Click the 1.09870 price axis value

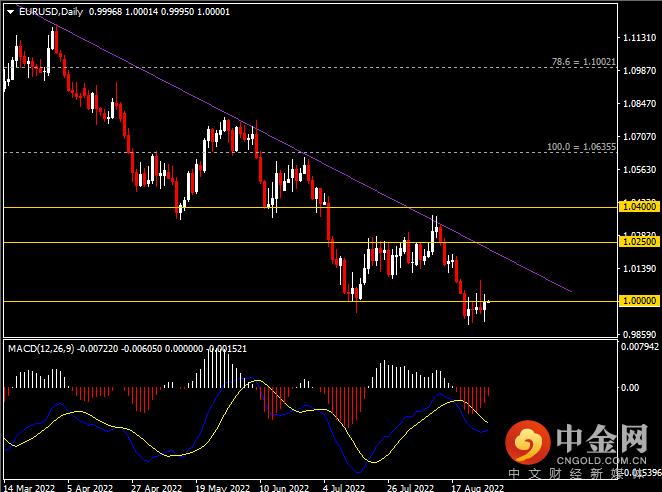pyautogui.click(x=640, y=71)
